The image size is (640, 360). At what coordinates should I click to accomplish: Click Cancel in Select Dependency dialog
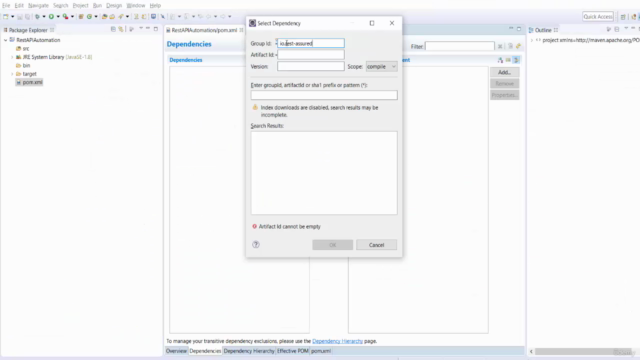[376, 245]
